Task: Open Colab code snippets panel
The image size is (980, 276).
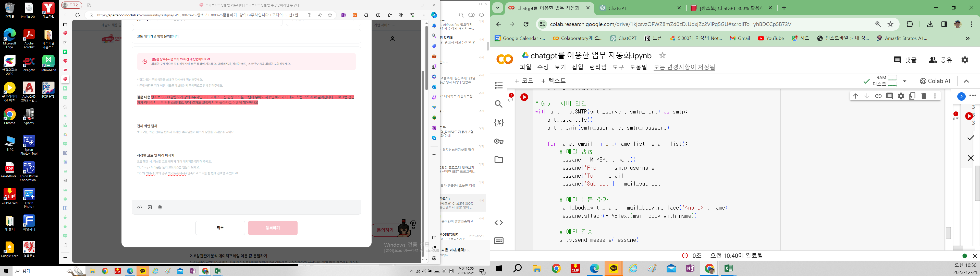Action: (499, 223)
